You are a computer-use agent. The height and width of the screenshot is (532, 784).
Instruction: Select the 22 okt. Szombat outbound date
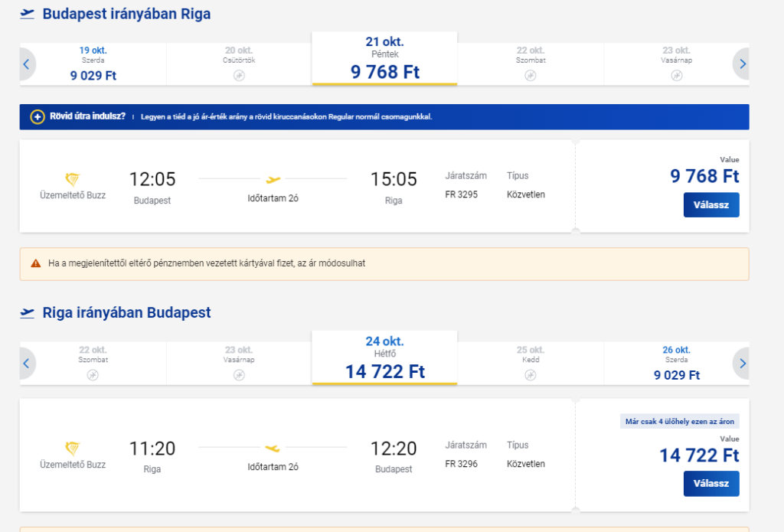coord(531,64)
